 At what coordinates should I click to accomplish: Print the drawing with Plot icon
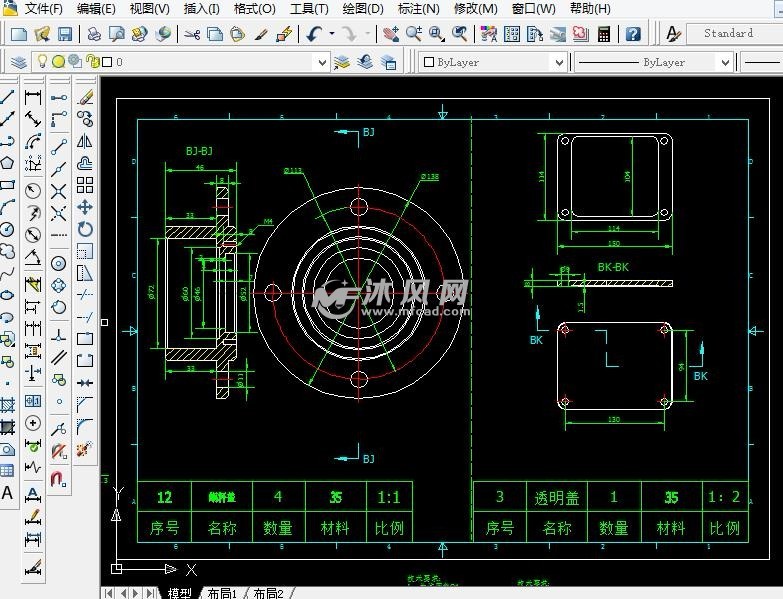click(x=94, y=34)
